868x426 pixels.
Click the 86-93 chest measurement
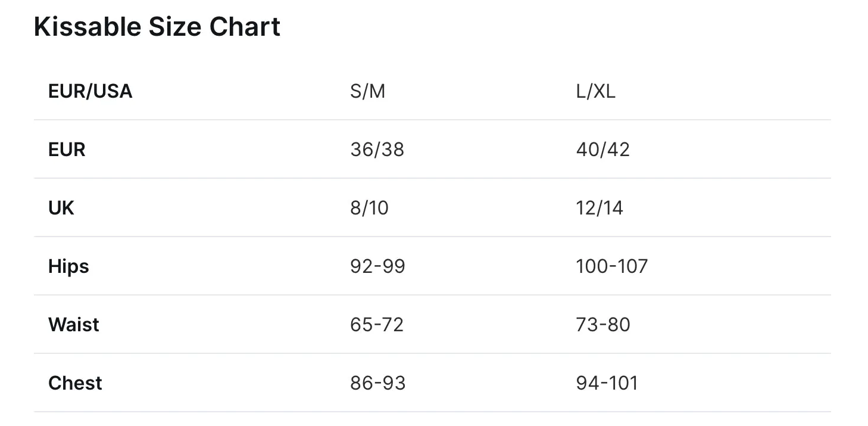[x=377, y=383]
